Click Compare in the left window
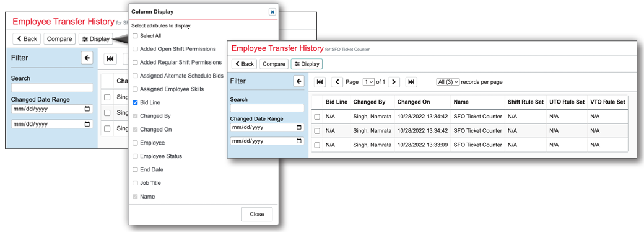This screenshot has height=232, width=644. [59, 39]
